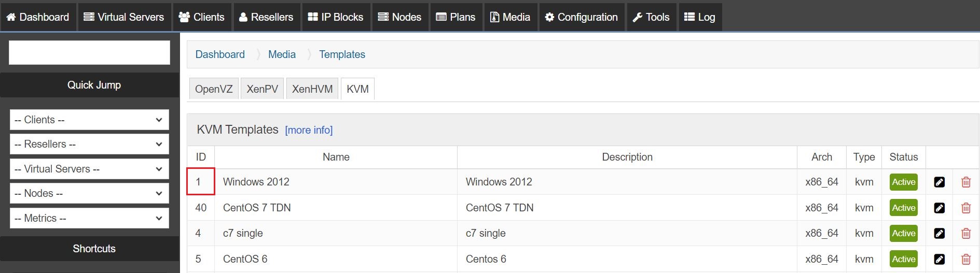Image resolution: width=980 pixels, height=273 pixels.
Task: Click the edit icon for Windows 2012
Action: coord(939,182)
